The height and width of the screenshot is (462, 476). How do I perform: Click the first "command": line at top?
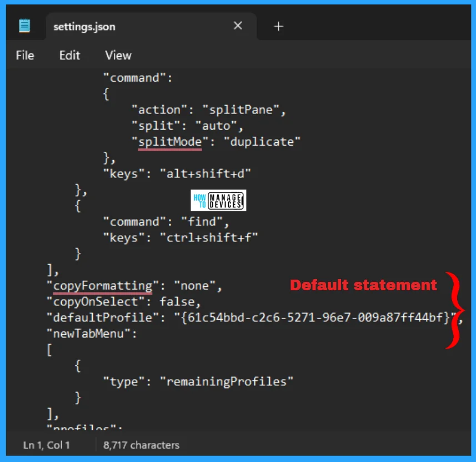point(138,78)
